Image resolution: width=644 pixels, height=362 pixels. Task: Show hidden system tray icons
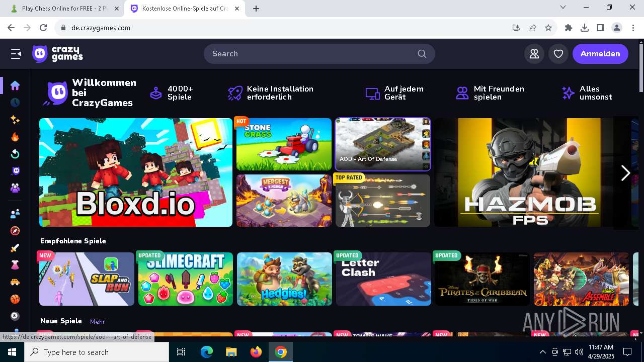click(x=542, y=352)
